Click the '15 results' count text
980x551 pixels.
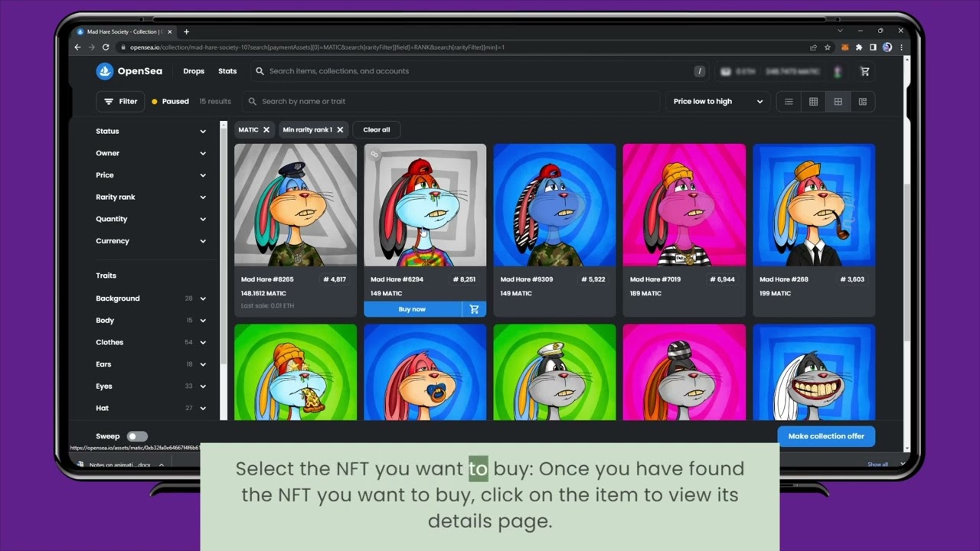point(215,102)
